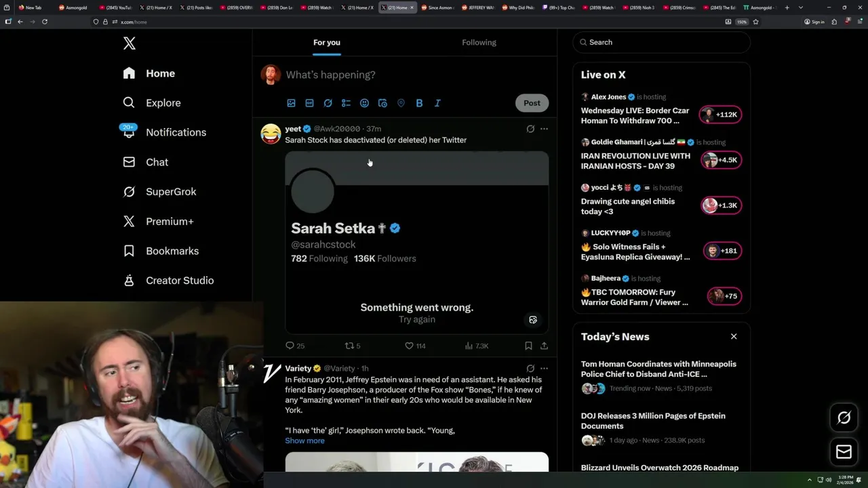Share yeet's post

pyautogui.click(x=544, y=346)
